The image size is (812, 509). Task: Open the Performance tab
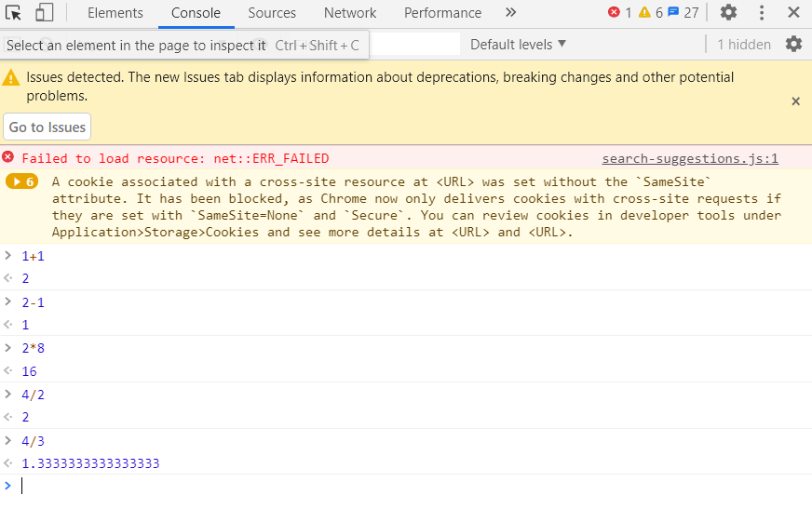(442, 13)
